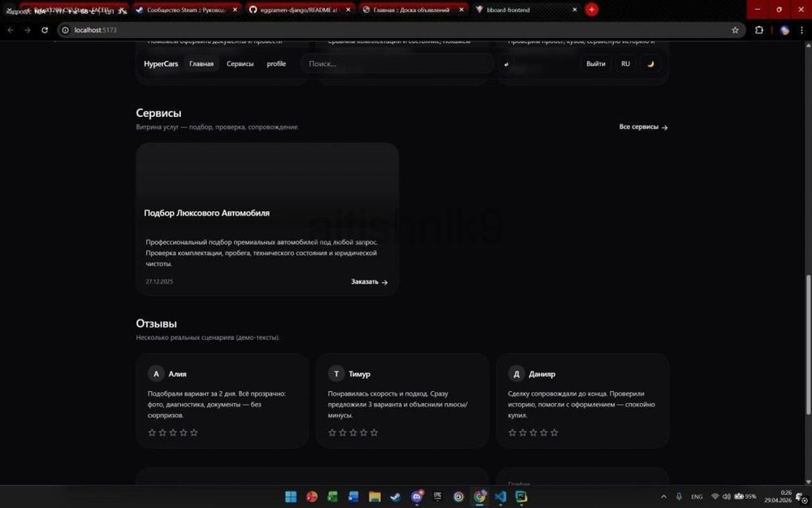Open Discord from the taskbar
812x508 pixels.
coord(417,497)
